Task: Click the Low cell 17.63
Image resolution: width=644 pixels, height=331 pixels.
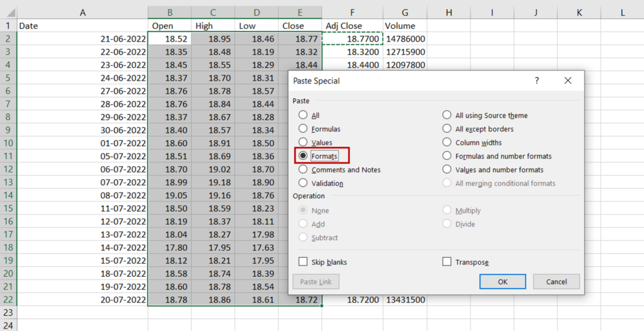Action: (257, 247)
